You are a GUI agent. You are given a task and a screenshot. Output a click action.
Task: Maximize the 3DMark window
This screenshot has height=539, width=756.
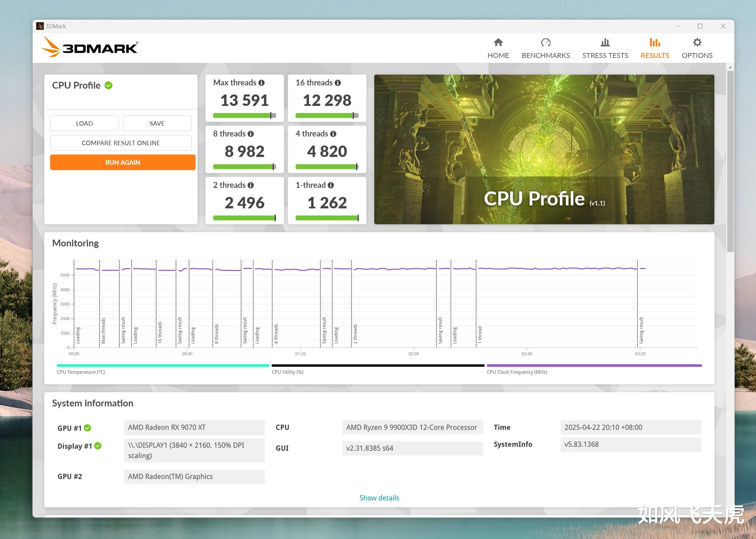coord(700,26)
